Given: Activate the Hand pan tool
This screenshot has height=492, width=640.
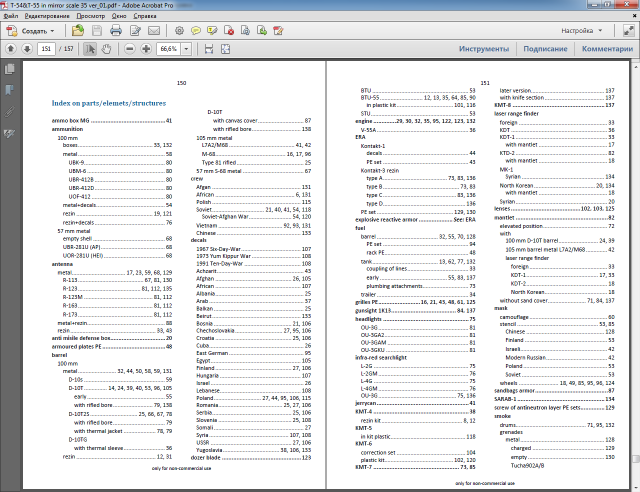Looking at the screenshot, I should point(107,48).
